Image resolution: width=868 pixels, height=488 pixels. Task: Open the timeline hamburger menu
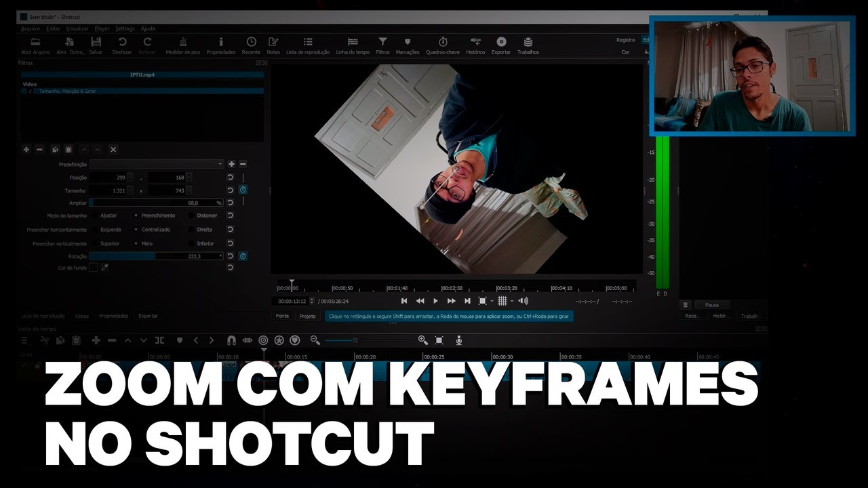pyautogui.click(x=25, y=340)
